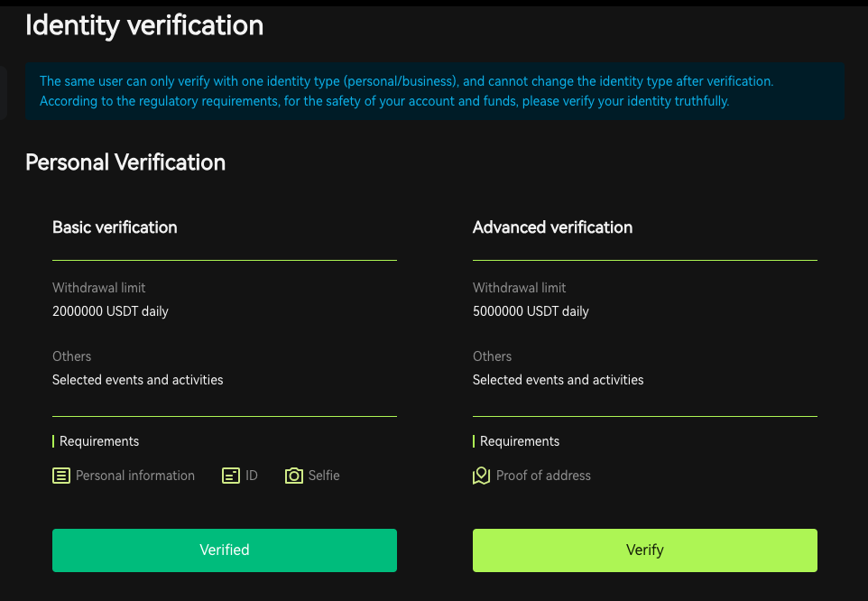Click the 2000000 USDT daily limit text

(x=110, y=311)
